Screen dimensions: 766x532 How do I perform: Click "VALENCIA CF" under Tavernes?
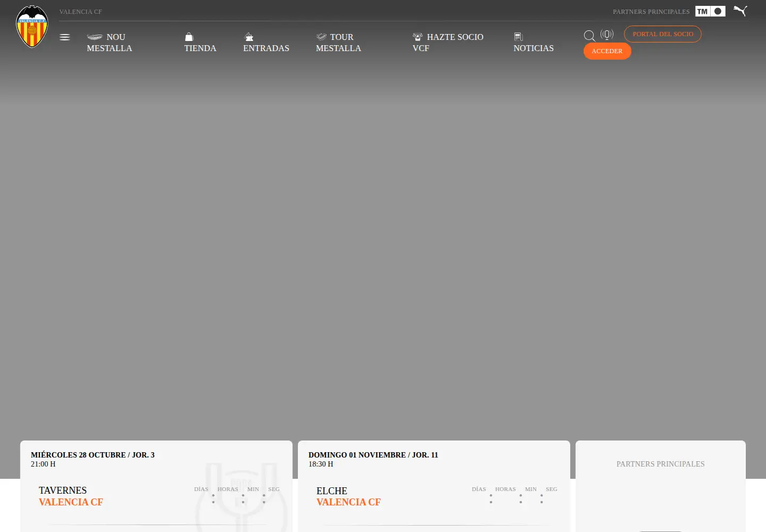point(71,502)
